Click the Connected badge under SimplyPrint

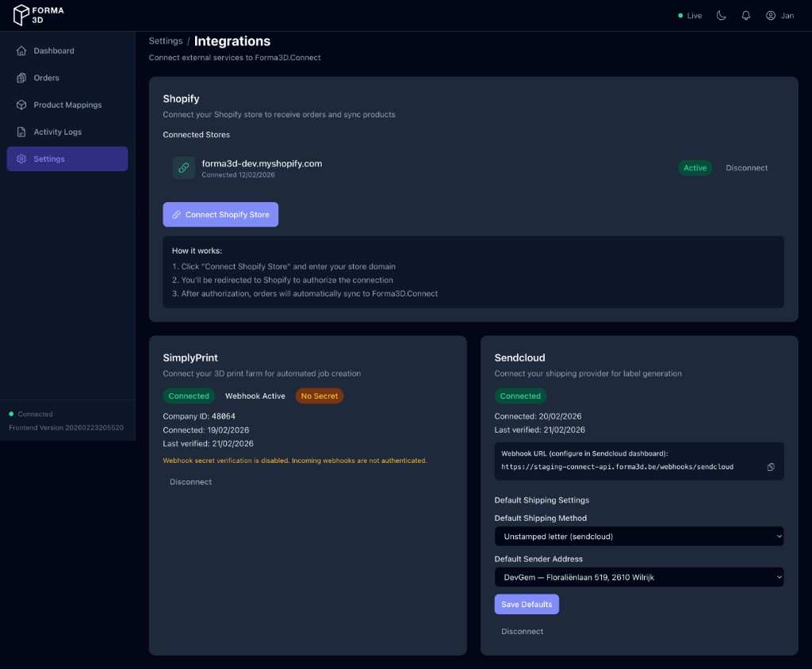[x=189, y=396]
